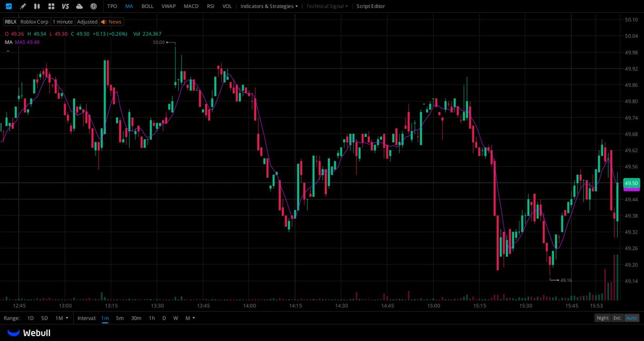Select the W weekly interval
The image size is (644, 341).
[175, 318]
